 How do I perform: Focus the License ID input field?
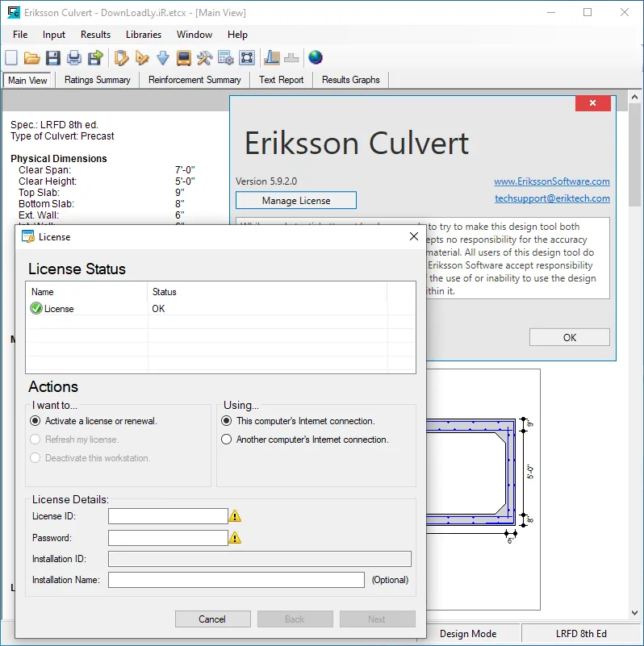point(168,516)
